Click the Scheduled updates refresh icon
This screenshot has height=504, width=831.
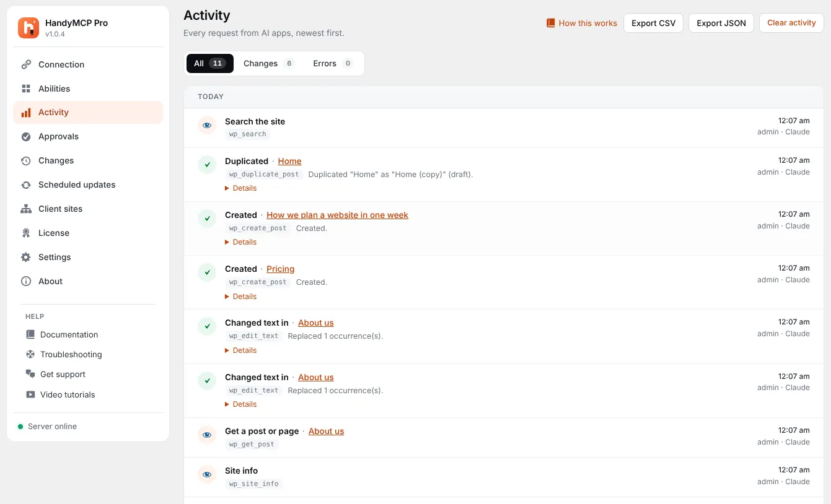(x=26, y=185)
